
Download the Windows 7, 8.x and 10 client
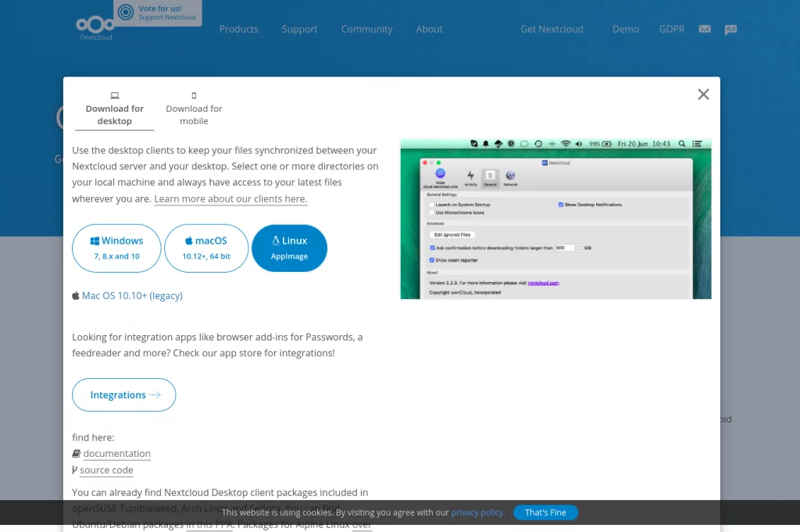[116, 248]
